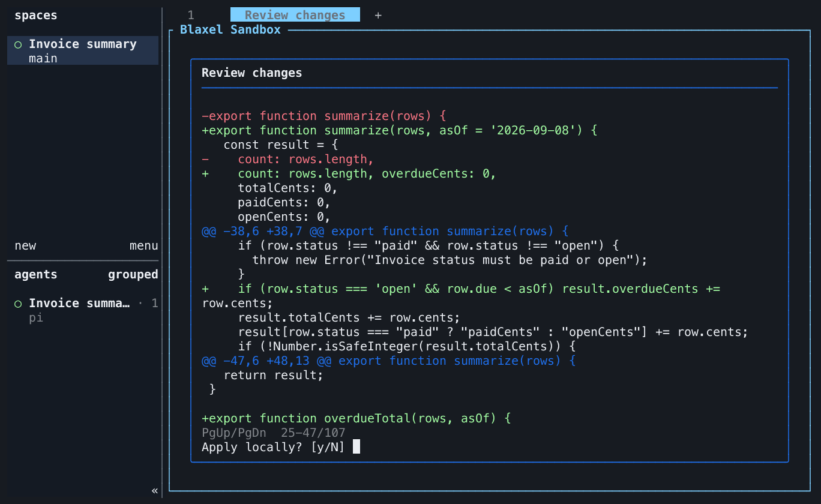
Task: Click line 'result.totalCents += row.cents;'
Action: click(x=349, y=318)
